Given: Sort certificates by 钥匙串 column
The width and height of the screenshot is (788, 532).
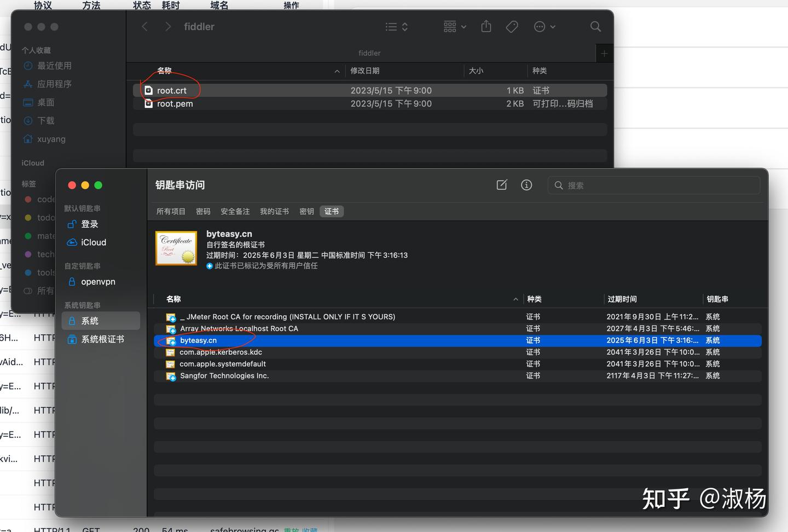Looking at the screenshot, I should click(x=717, y=299).
